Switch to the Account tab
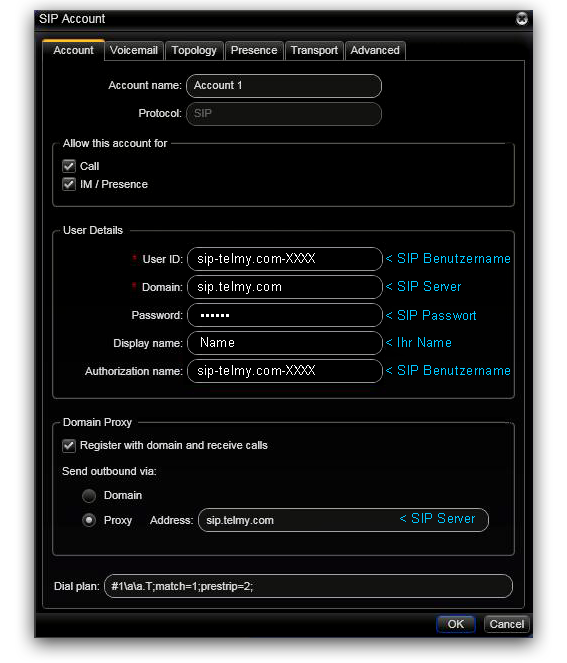Screen dimensions: 567x663 pyautogui.click(x=73, y=50)
